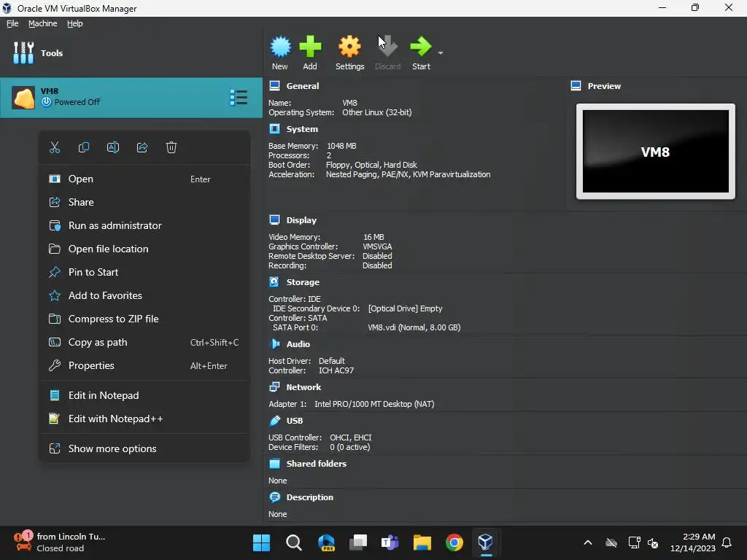
Task: Open File Explorer from the taskbar
Action: 422,542
